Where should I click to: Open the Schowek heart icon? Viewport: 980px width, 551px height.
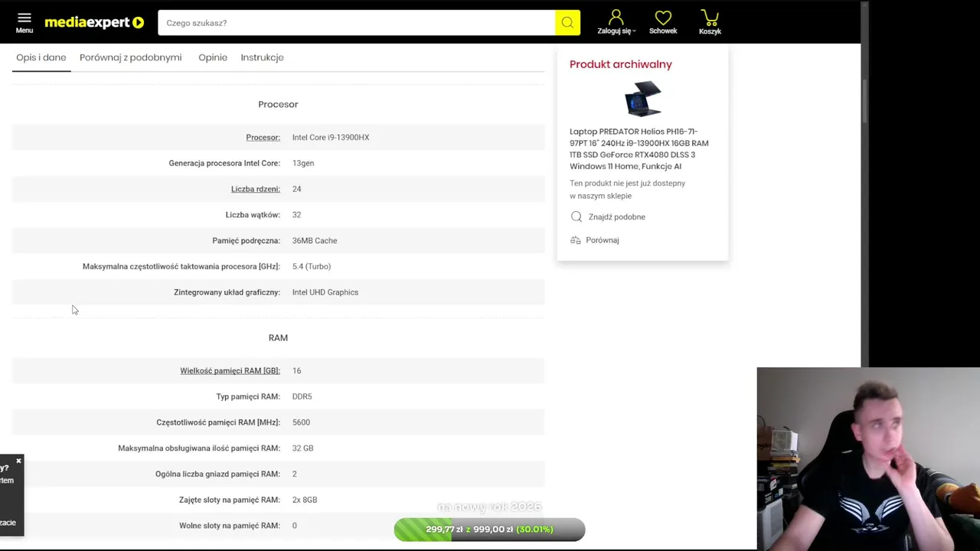(663, 18)
